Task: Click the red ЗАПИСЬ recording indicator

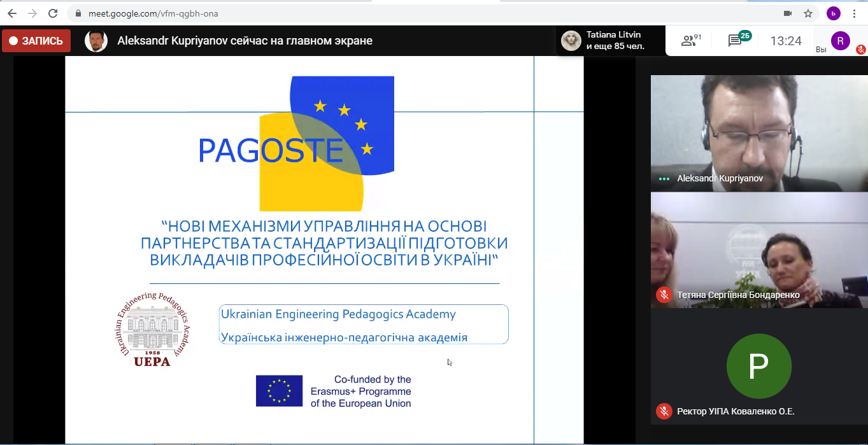Action: coord(36,41)
